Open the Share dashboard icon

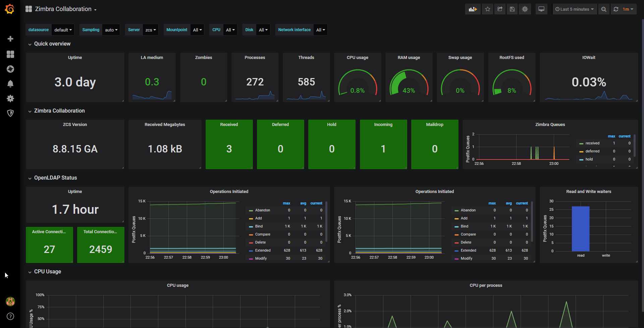point(500,9)
